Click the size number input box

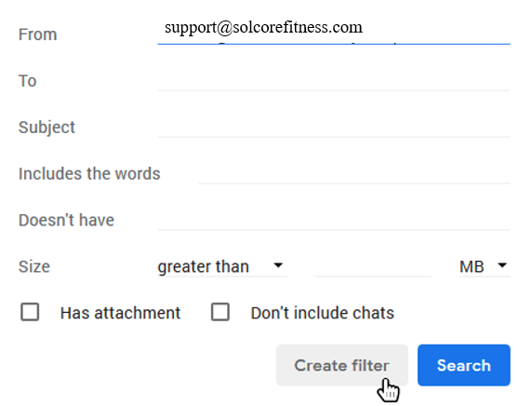tap(373, 266)
